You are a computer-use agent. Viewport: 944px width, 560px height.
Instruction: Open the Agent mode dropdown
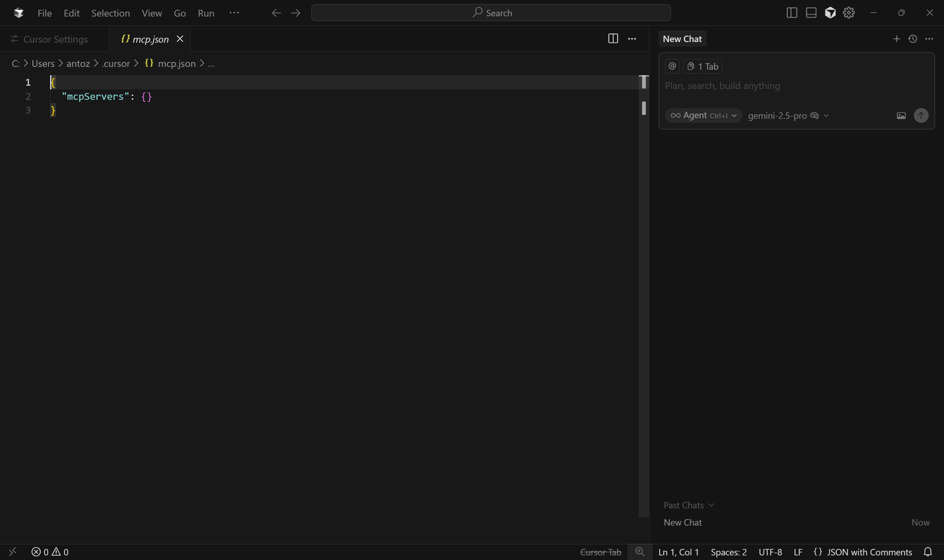703,115
